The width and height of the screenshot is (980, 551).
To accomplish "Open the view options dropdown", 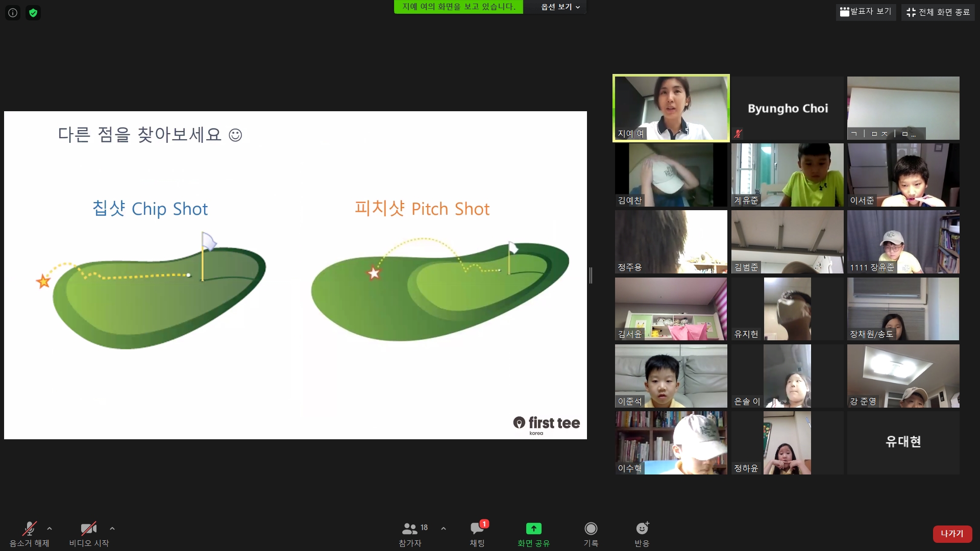I will tap(560, 7).
